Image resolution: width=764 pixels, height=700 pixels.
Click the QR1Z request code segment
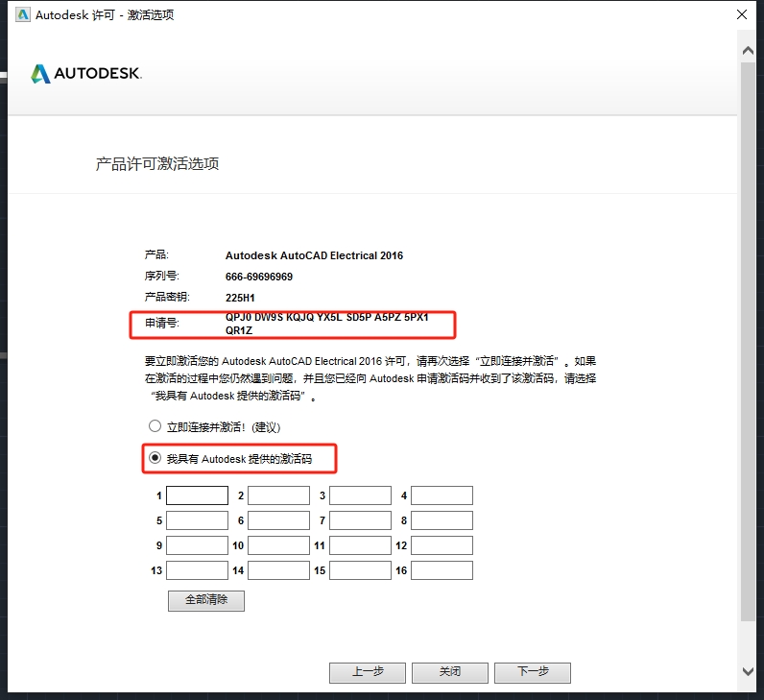[239, 330]
